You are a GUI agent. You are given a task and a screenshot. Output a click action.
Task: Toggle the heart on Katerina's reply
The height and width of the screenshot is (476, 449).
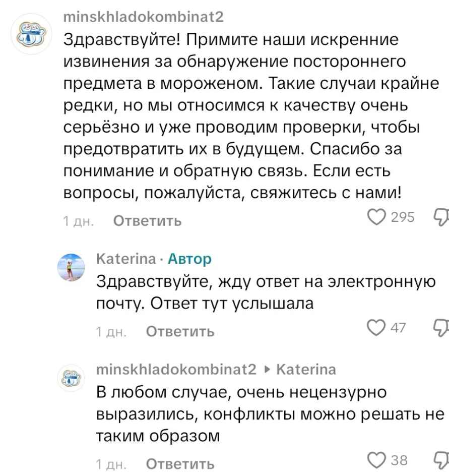click(375, 328)
